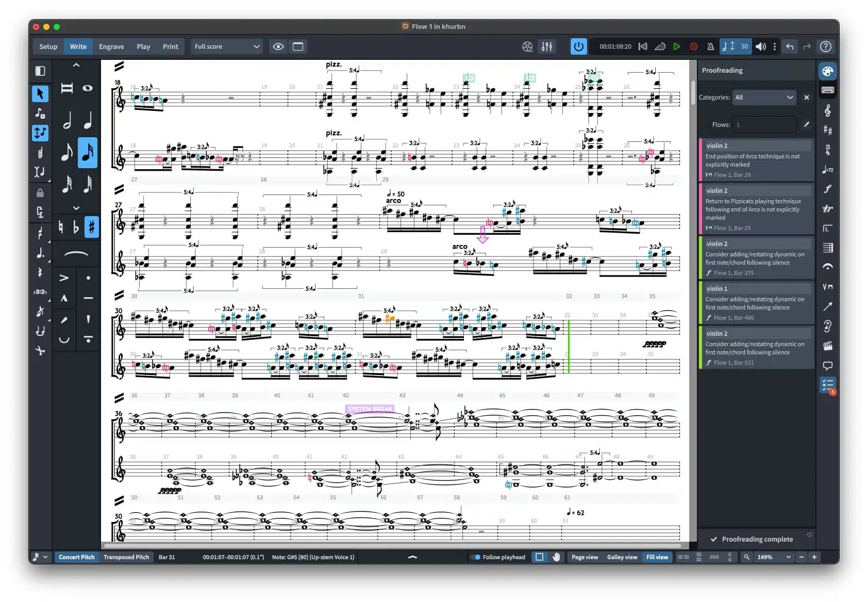868x602 pixels.
Task: Toggle the metronome click button
Action: point(710,46)
